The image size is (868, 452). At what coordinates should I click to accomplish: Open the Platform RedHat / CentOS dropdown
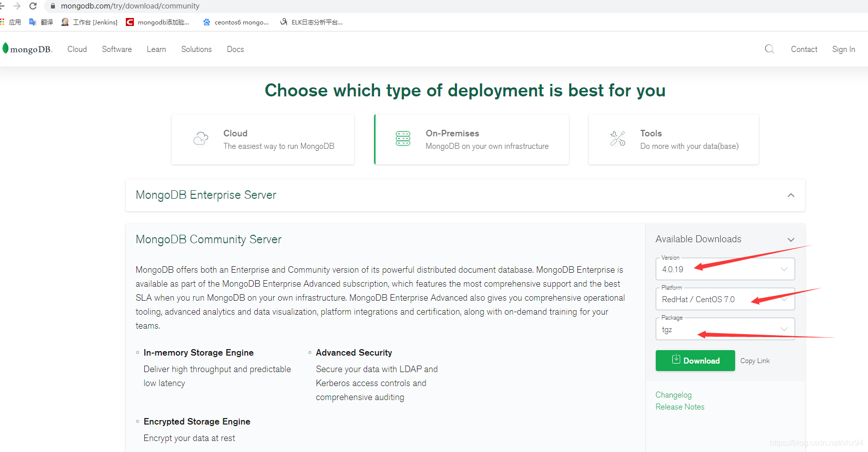point(725,299)
